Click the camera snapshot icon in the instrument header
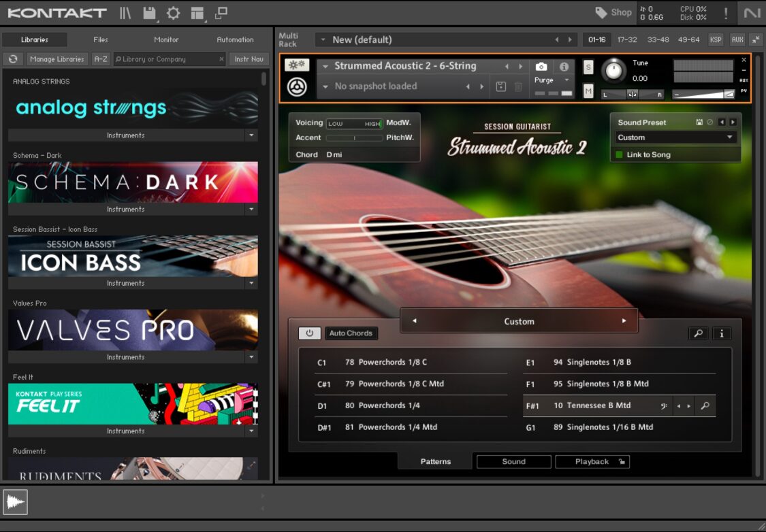The width and height of the screenshot is (766, 532). (x=541, y=67)
